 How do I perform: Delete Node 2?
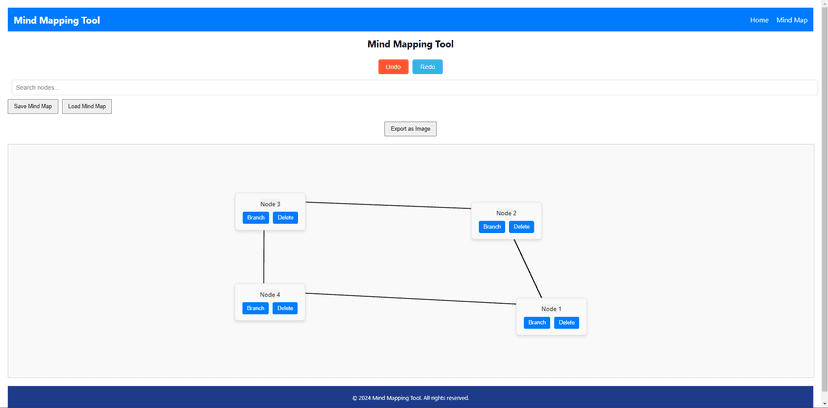coord(521,227)
